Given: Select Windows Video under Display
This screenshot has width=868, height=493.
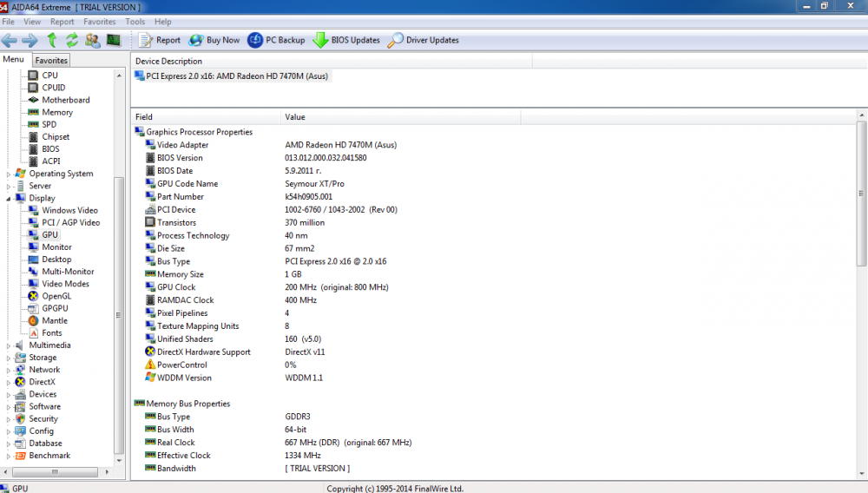Looking at the screenshot, I should click(x=69, y=210).
